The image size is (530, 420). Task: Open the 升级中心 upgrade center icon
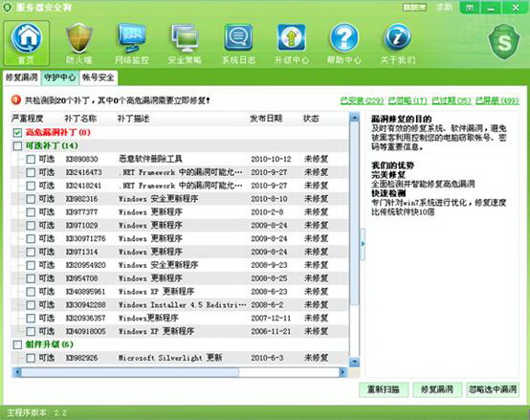pyautogui.click(x=292, y=43)
